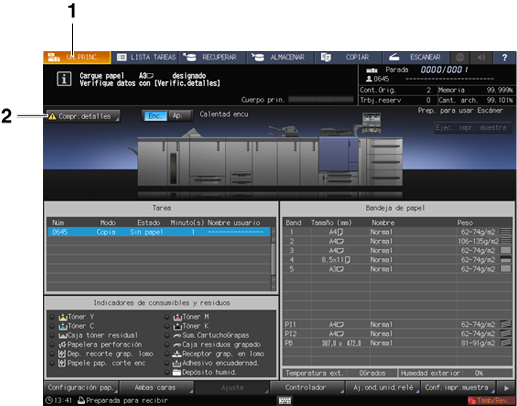Click the Depósito humid. indicator icon

pos(177,372)
